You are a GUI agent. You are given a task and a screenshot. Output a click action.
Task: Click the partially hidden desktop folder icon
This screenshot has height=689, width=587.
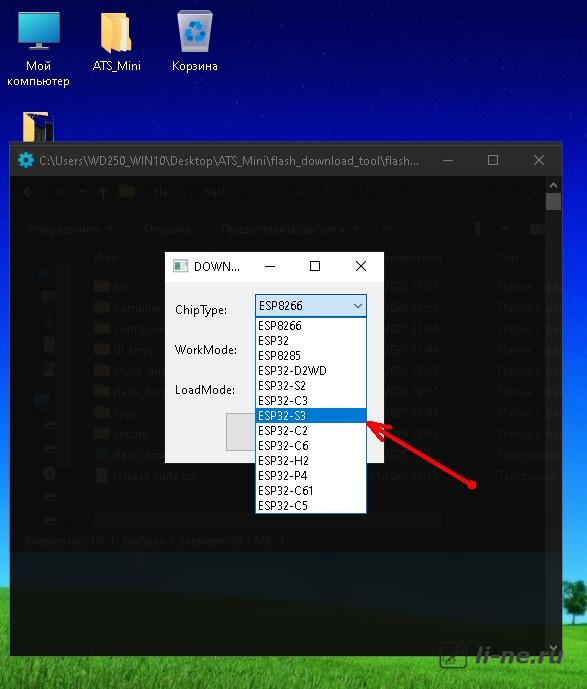pos(38,127)
